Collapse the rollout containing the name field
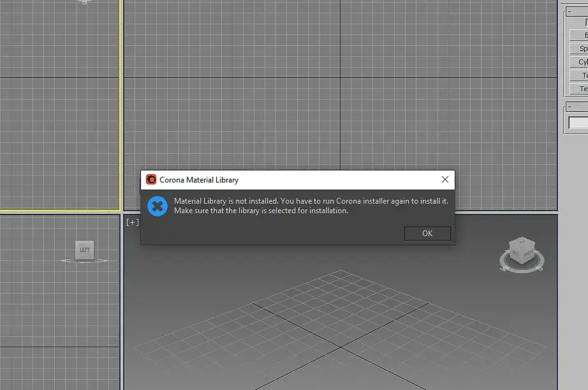 coord(577,107)
